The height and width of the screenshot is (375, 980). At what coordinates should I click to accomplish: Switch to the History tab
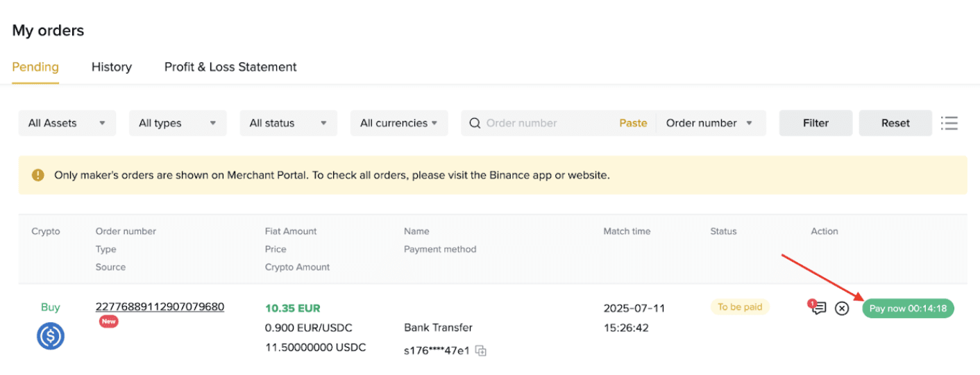click(x=112, y=67)
